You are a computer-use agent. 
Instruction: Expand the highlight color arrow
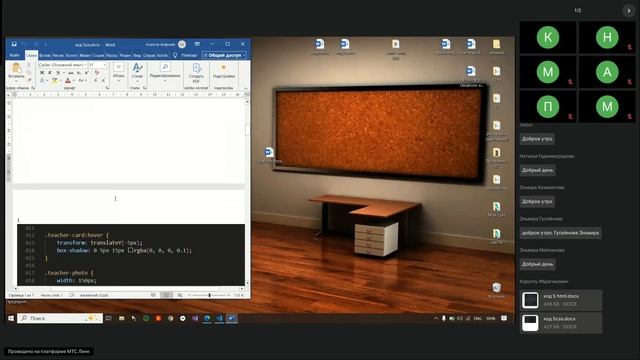(x=61, y=80)
